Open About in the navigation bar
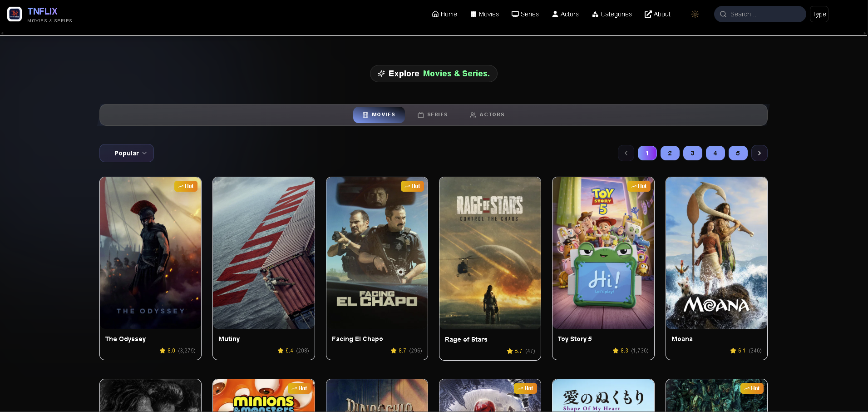 point(657,14)
